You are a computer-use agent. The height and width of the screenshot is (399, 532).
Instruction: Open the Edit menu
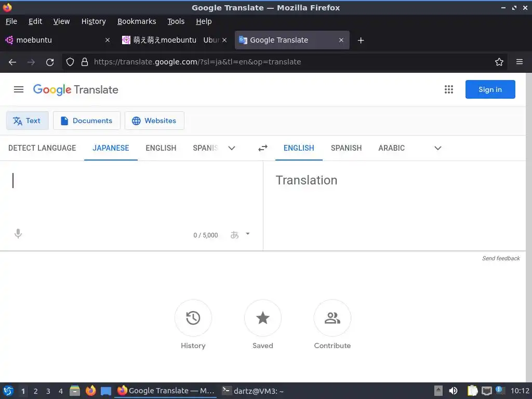pyautogui.click(x=35, y=21)
